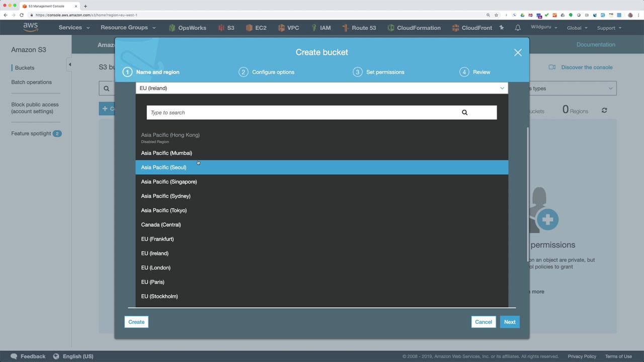
Task: Bookmark this page with the star icon
Action: (x=496, y=15)
